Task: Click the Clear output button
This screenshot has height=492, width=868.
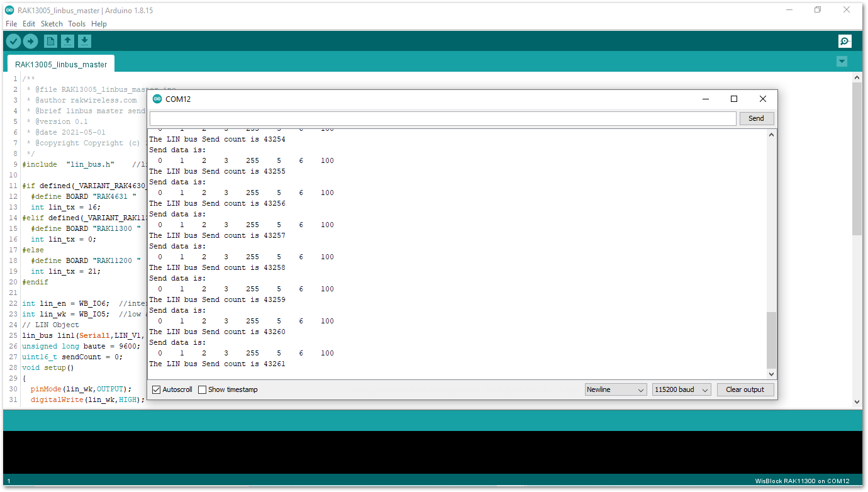Action: click(x=745, y=390)
